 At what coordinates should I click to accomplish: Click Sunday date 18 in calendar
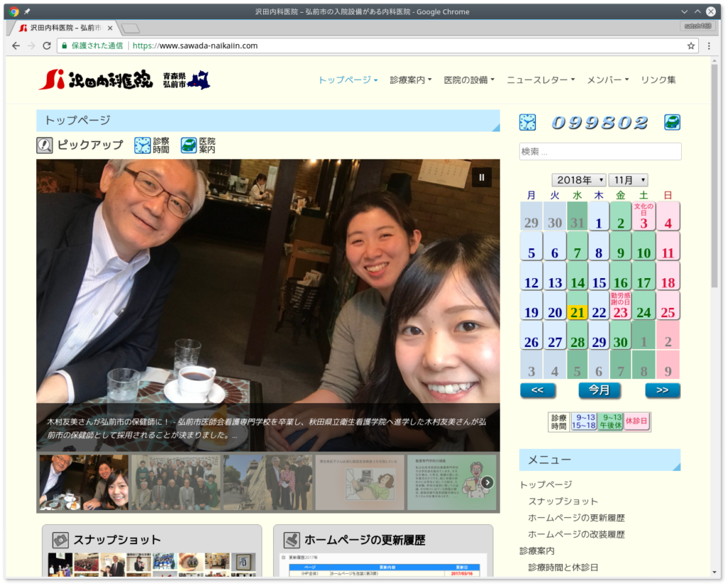tap(668, 276)
